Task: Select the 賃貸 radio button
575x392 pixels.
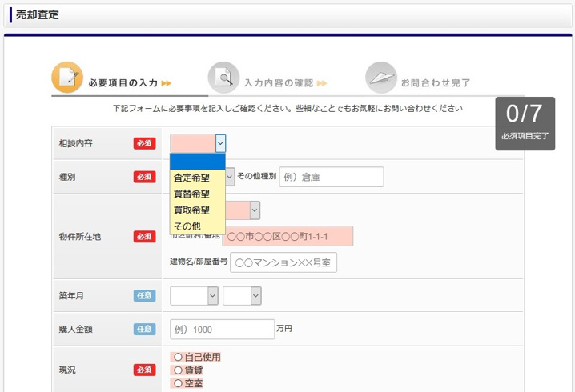Action: (179, 370)
